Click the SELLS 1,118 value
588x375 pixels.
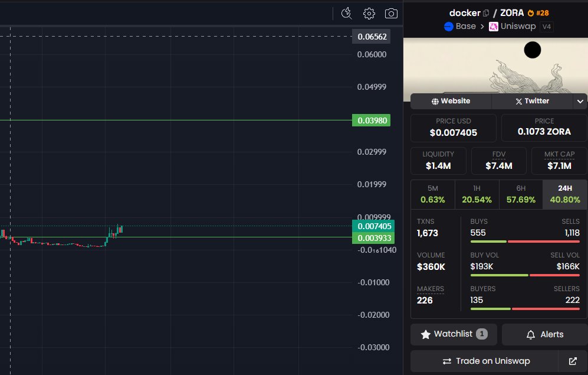[x=572, y=233]
